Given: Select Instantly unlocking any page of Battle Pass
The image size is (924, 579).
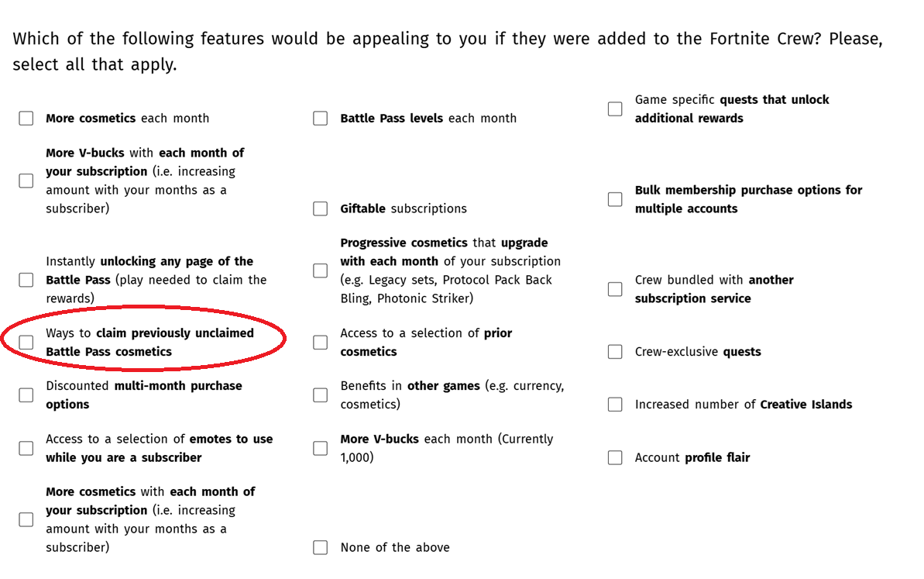Looking at the screenshot, I should [26, 280].
